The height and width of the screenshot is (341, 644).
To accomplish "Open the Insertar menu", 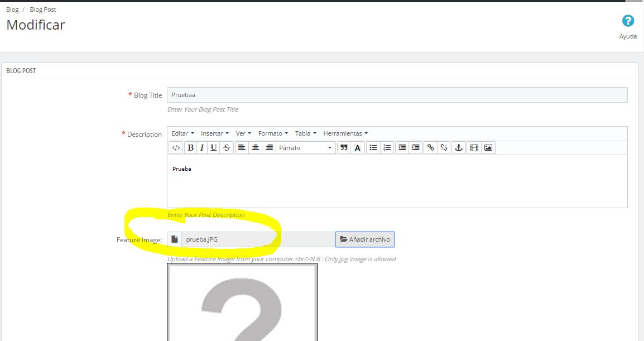I will tap(215, 133).
